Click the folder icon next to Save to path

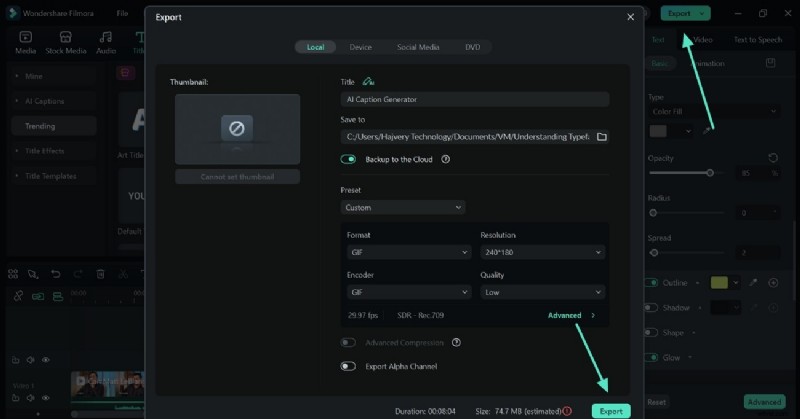[x=601, y=136]
